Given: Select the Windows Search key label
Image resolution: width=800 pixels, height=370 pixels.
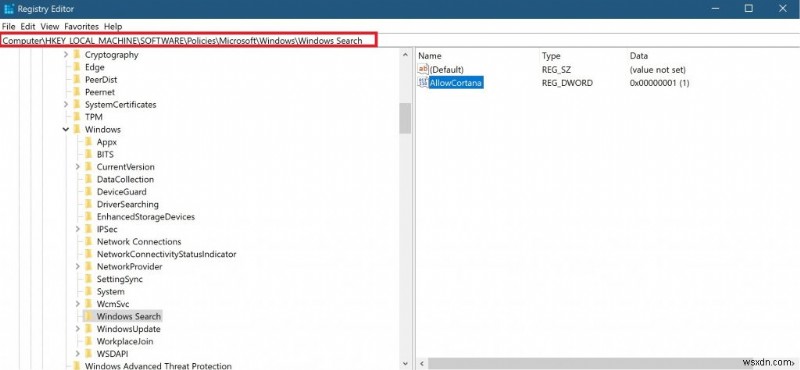Looking at the screenshot, I should (x=129, y=316).
